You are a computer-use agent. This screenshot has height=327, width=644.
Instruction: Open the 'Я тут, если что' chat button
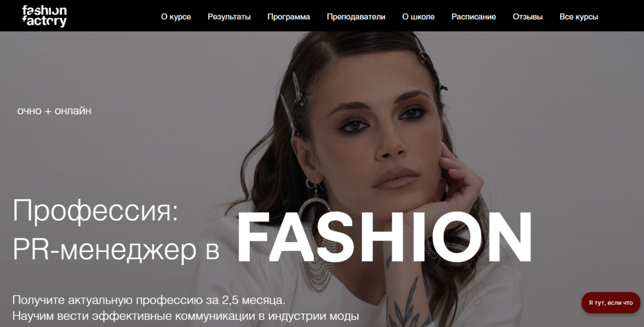[x=611, y=303]
